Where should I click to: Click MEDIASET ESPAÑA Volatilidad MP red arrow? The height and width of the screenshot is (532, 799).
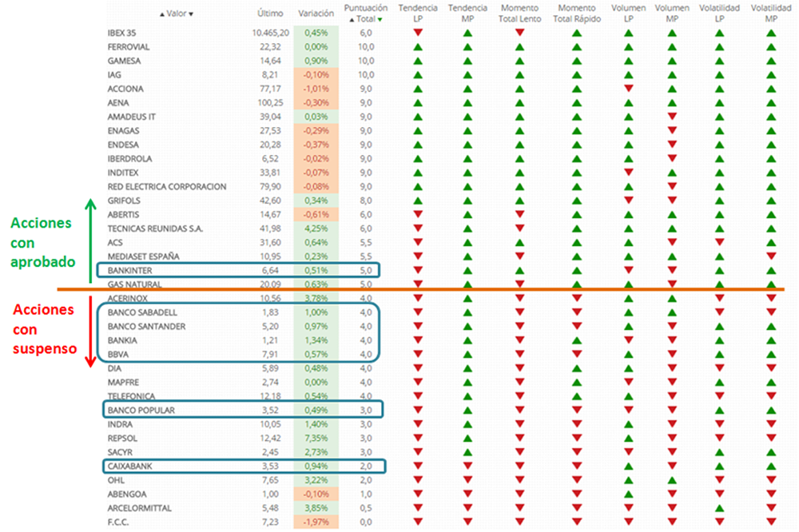[x=771, y=256]
